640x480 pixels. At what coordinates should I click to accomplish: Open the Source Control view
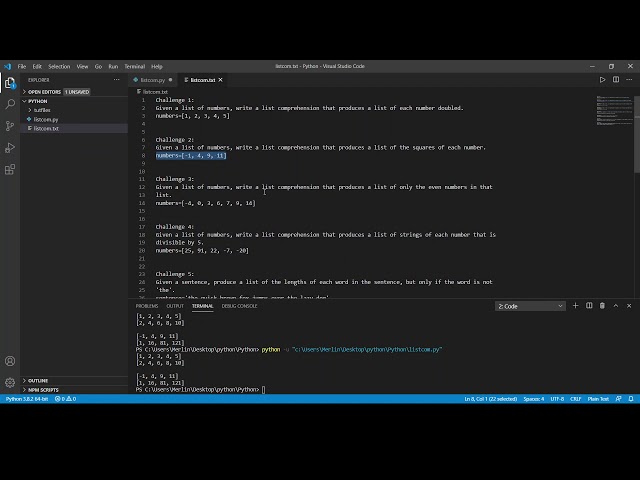pos(10,126)
